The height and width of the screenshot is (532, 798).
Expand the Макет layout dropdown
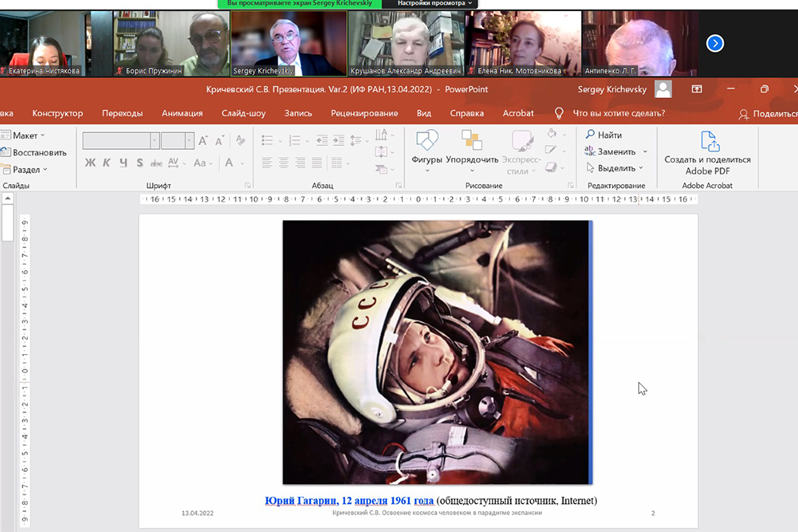[29, 136]
